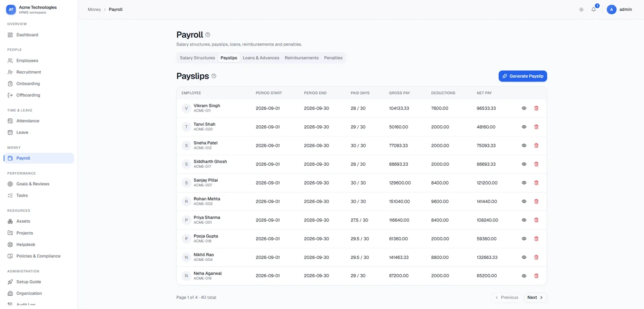This screenshot has width=644, height=309.
Task: Open Setup Guide in the sidebar
Action: coord(39,282)
